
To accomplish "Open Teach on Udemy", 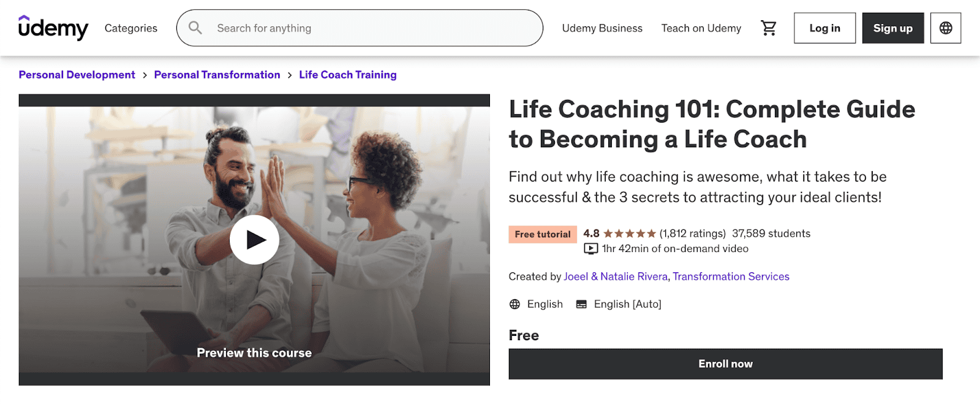I will [x=701, y=28].
